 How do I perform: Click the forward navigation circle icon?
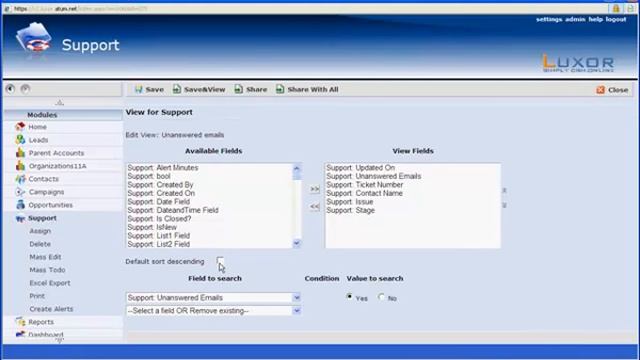tap(25, 89)
